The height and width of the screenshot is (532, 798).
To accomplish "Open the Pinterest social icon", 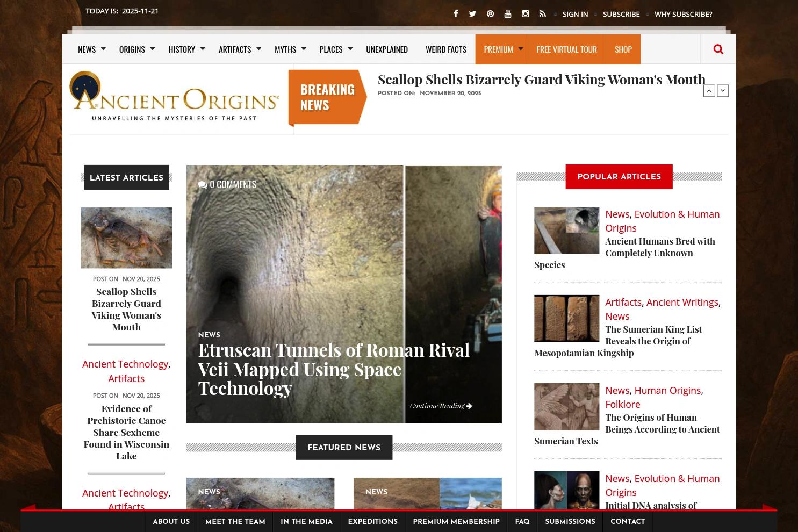I will (x=490, y=14).
